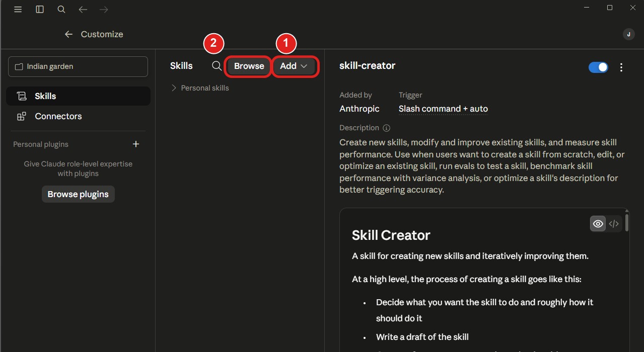
Task: Search skills with the magnifier icon
Action: [x=217, y=66]
